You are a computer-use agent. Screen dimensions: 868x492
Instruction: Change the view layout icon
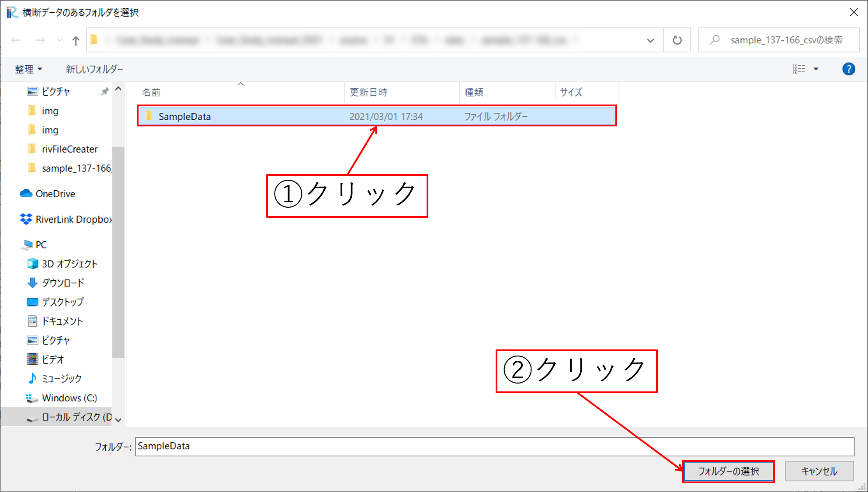click(799, 69)
